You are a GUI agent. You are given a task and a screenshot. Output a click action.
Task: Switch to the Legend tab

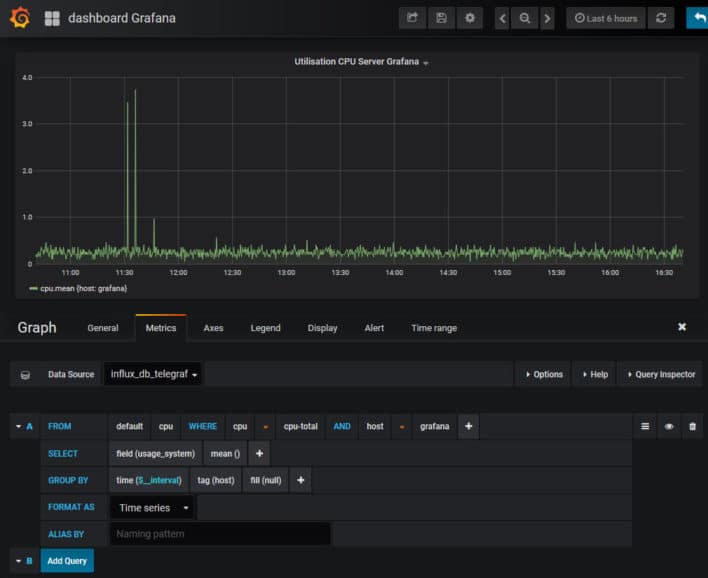[266, 328]
